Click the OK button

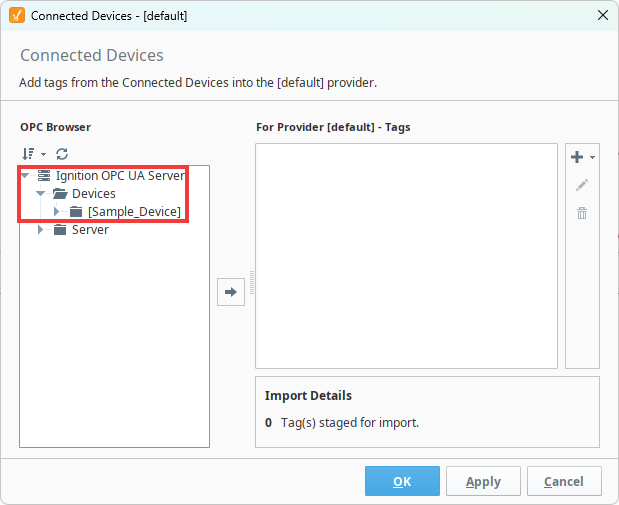coord(402,481)
